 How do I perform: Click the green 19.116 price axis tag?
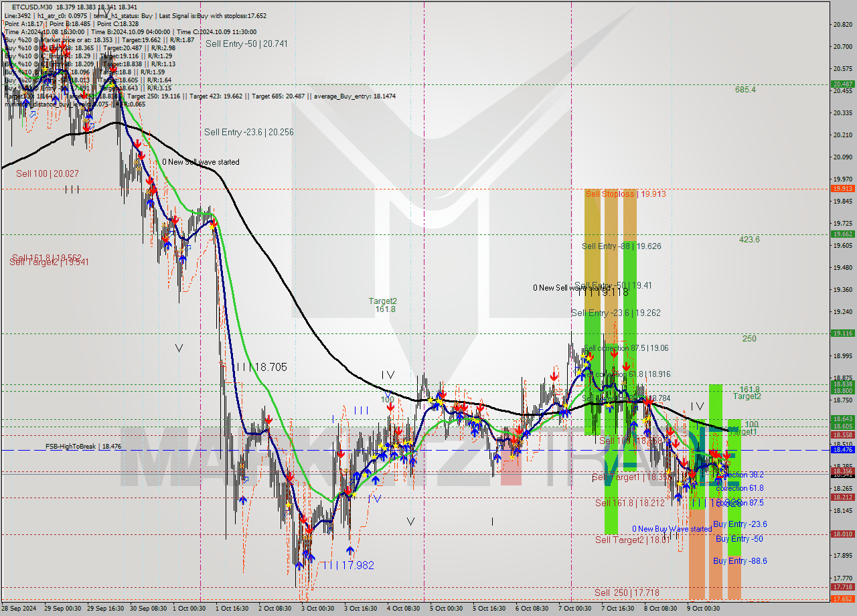(842, 333)
